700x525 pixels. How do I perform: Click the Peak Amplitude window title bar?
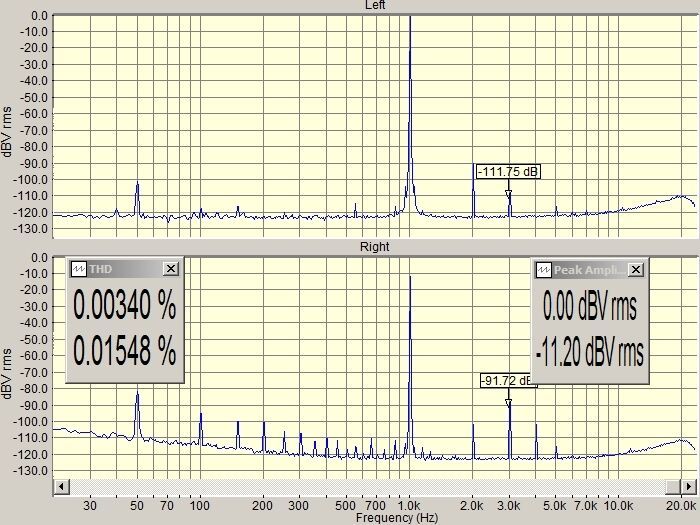coord(590,270)
